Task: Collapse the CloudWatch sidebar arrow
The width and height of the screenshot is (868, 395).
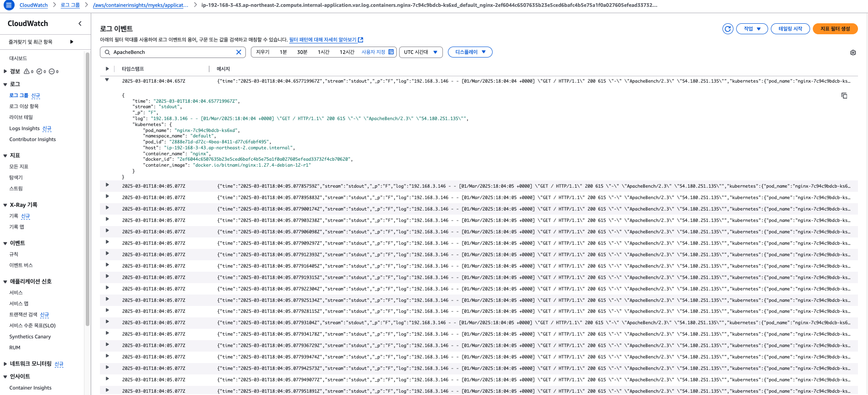Action: point(80,23)
